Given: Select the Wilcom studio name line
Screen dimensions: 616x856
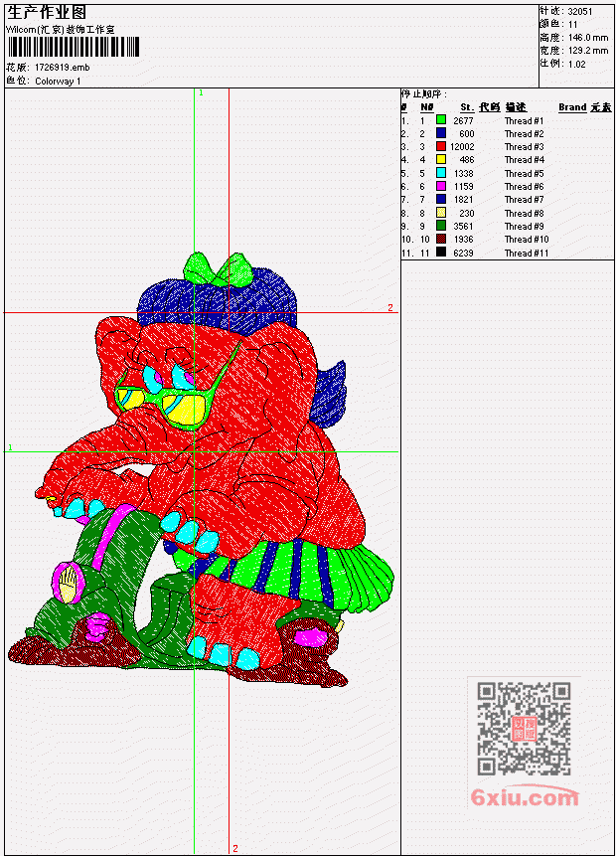Looking at the screenshot, I should click(x=61, y=30).
